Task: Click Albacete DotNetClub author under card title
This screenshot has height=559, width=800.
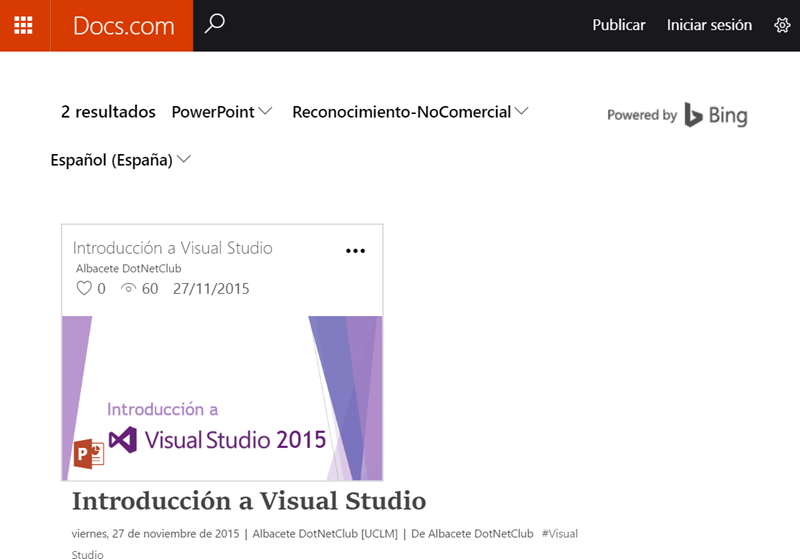Action: pyautogui.click(x=128, y=268)
